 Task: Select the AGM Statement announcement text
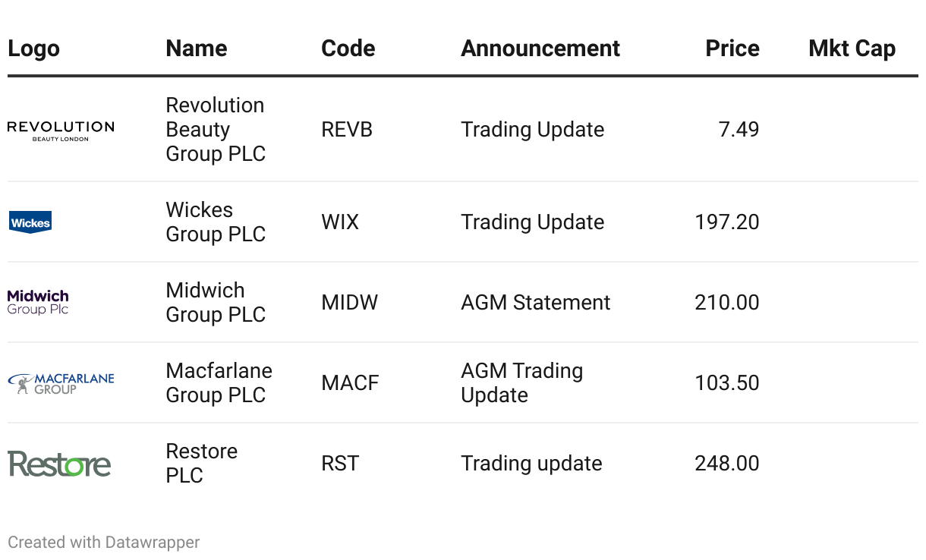(x=535, y=303)
